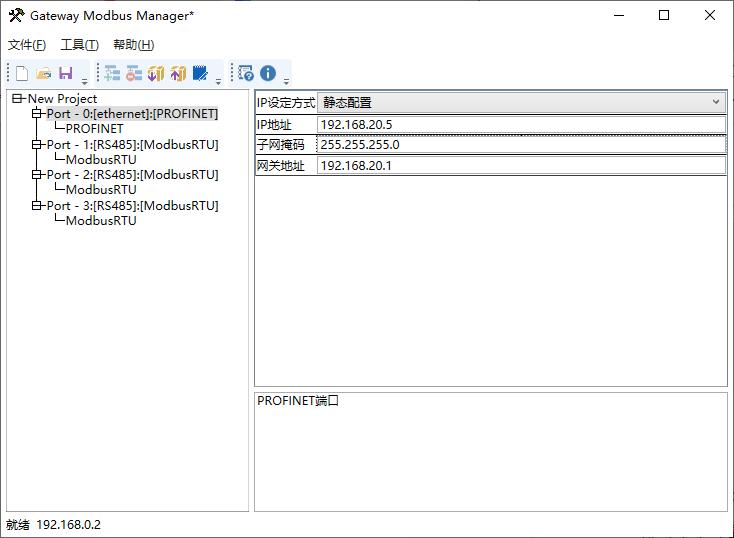The height and width of the screenshot is (538, 734).
Task: Open the 帮助(H) menu
Action: (x=133, y=45)
